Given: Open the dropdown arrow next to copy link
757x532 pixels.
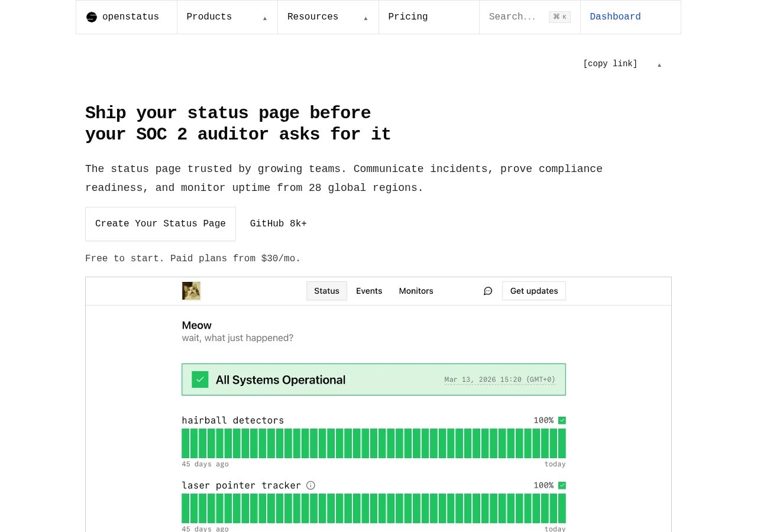Looking at the screenshot, I should (659, 64).
